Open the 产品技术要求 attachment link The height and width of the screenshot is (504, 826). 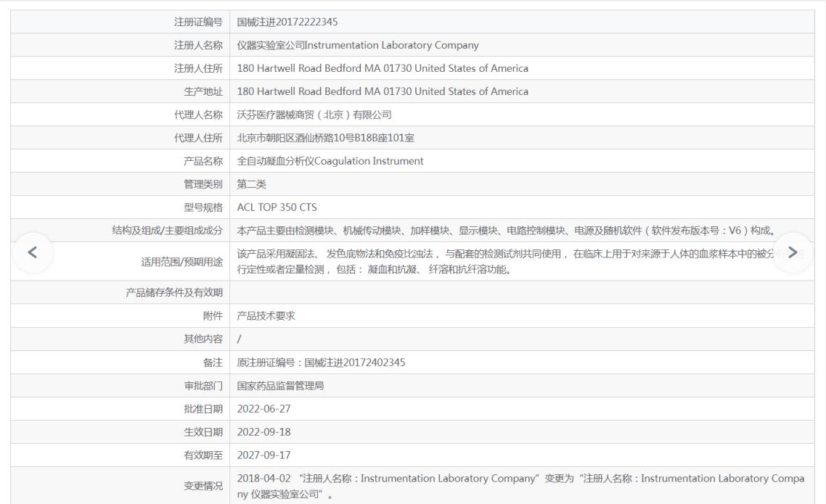(x=266, y=315)
